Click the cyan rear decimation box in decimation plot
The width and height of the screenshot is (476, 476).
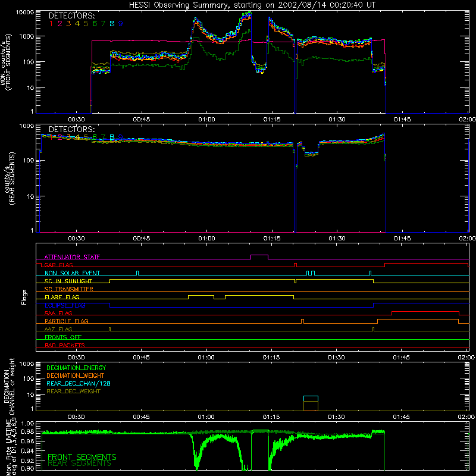tap(311, 399)
